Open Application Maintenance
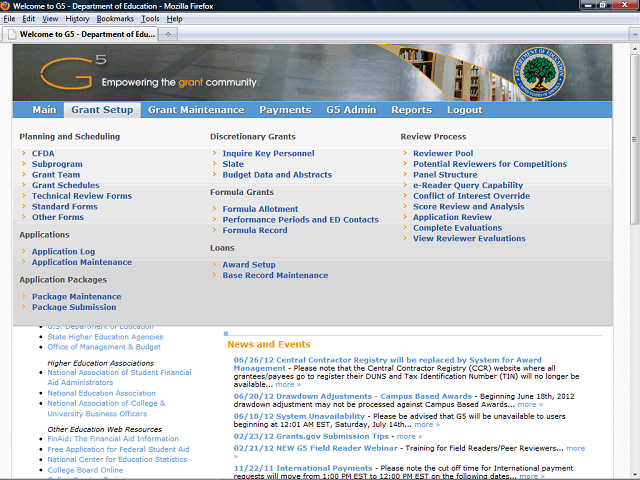Image resolution: width=640 pixels, height=480 pixels. click(x=82, y=262)
